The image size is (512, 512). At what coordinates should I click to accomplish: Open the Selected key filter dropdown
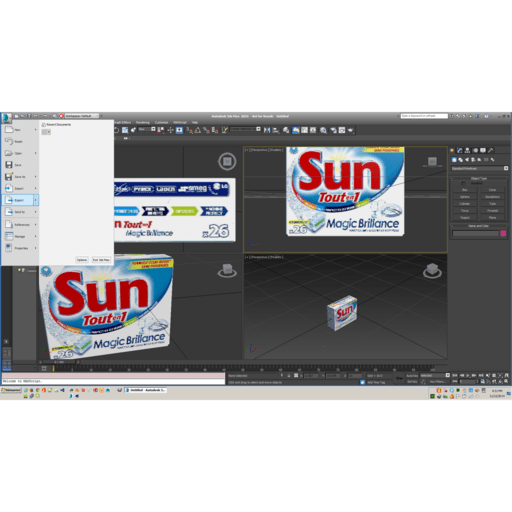[435, 375]
